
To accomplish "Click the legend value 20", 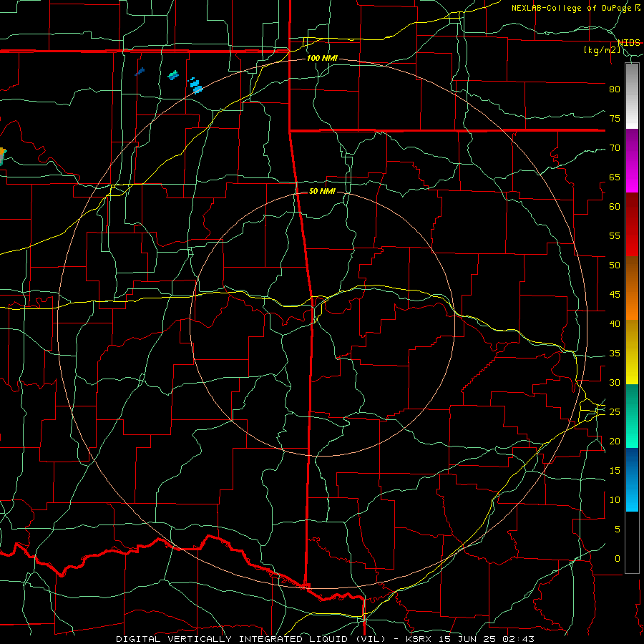I will pos(615,441).
